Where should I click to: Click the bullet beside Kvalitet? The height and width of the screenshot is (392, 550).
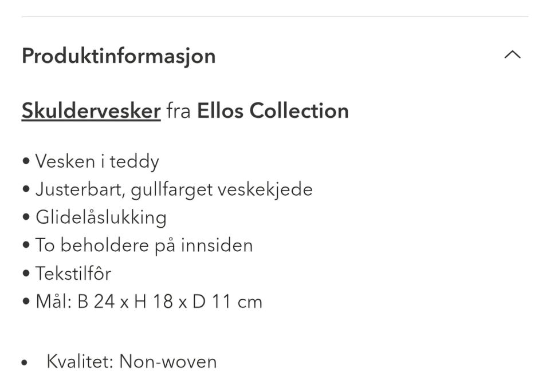(x=24, y=361)
